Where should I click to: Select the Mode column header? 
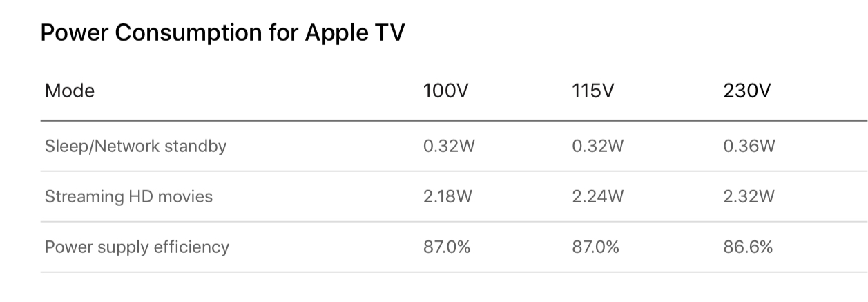point(70,91)
